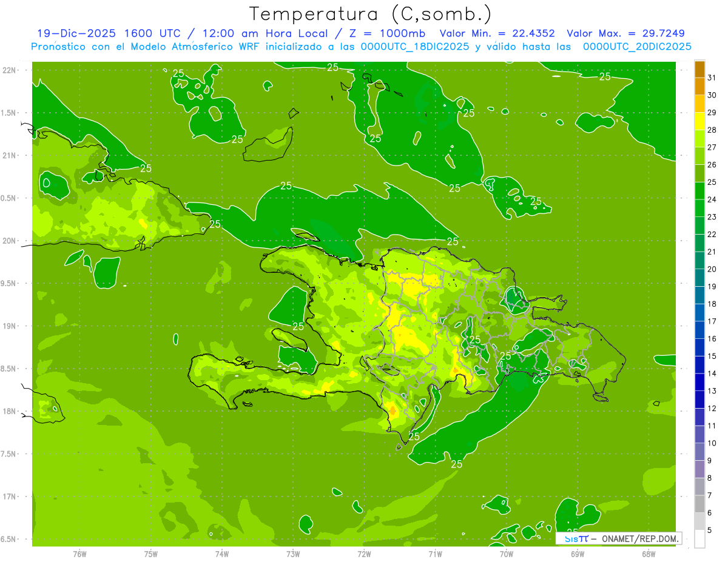
Task: Click the 19N latitude axis label
Action: 9,326
